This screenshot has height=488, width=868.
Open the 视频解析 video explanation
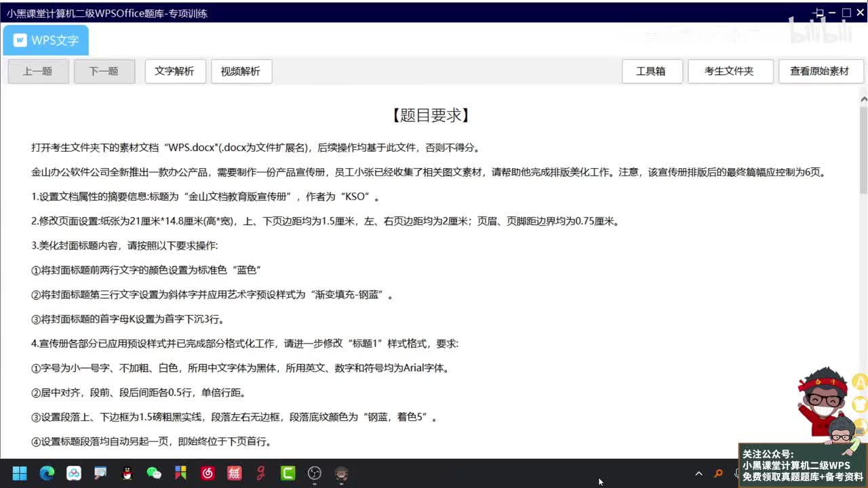241,71
